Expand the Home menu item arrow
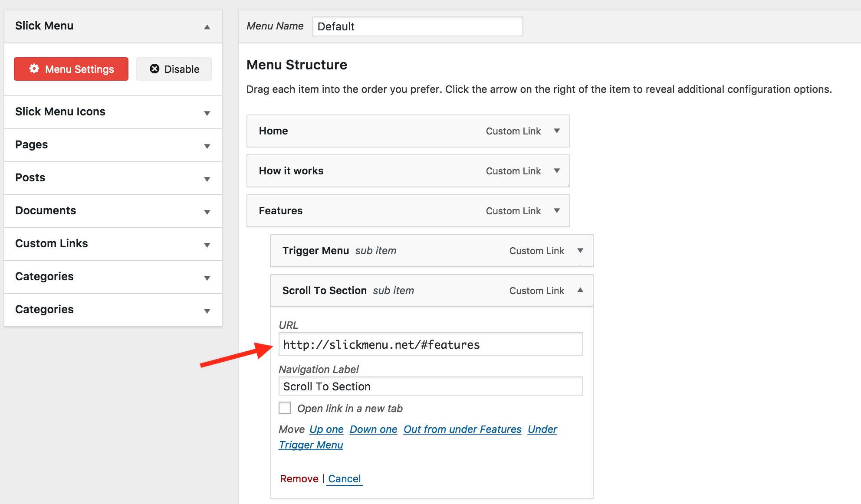This screenshot has width=861, height=504. [x=557, y=131]
